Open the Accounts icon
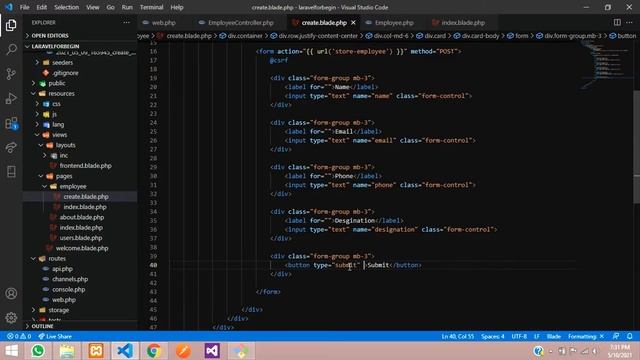Image resolution: width=640 pixels, height=360 pixels. pyautogui.click(x=11, y=293)
